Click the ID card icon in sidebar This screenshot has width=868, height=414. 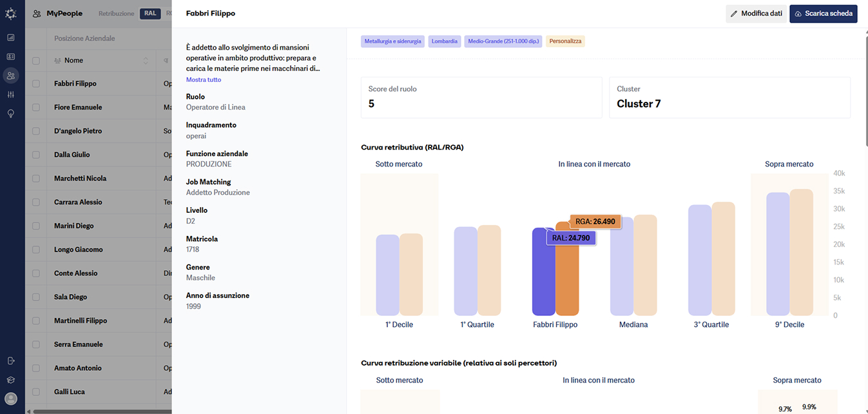(11, 57)
